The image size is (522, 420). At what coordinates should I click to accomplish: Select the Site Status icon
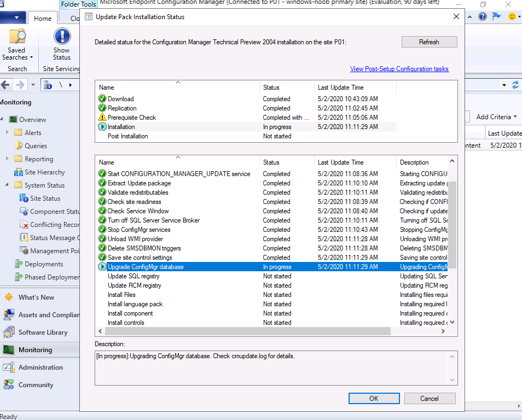point(24,199)
